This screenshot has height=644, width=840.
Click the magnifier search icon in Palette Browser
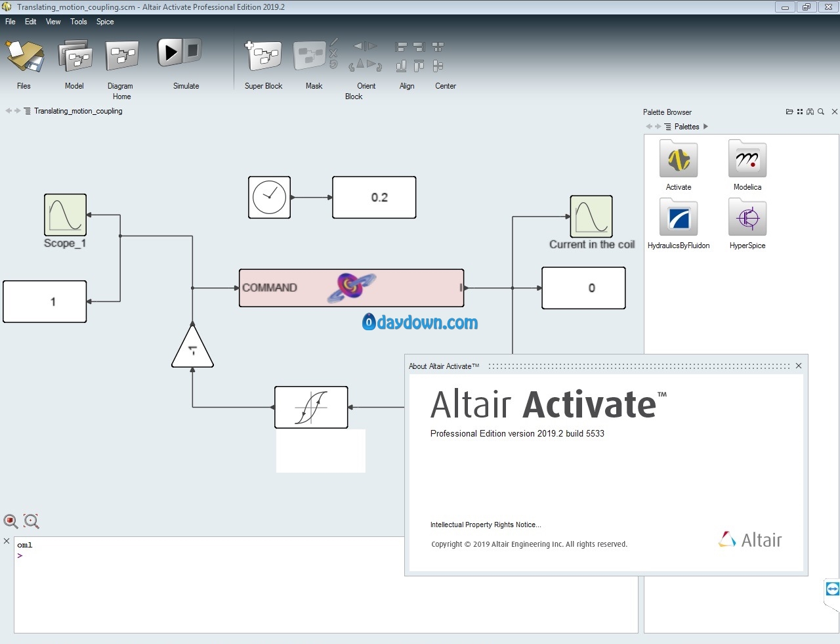point(821,112)
